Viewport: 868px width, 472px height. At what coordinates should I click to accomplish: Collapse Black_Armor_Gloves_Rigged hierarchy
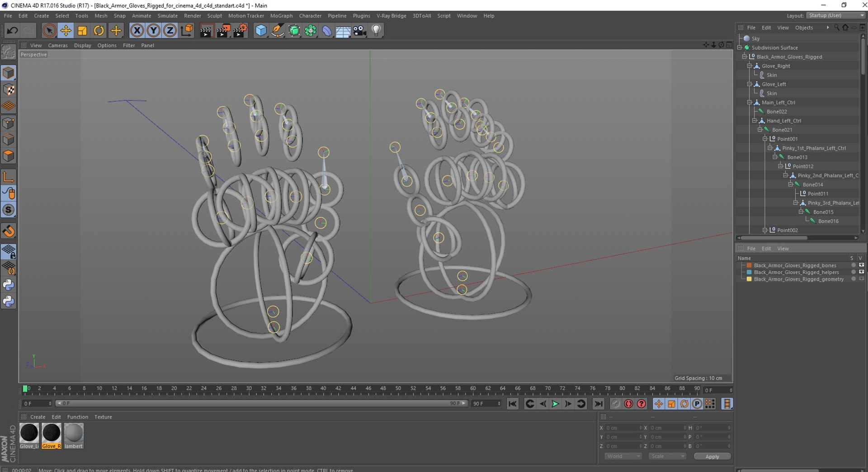tap(745, 57)
